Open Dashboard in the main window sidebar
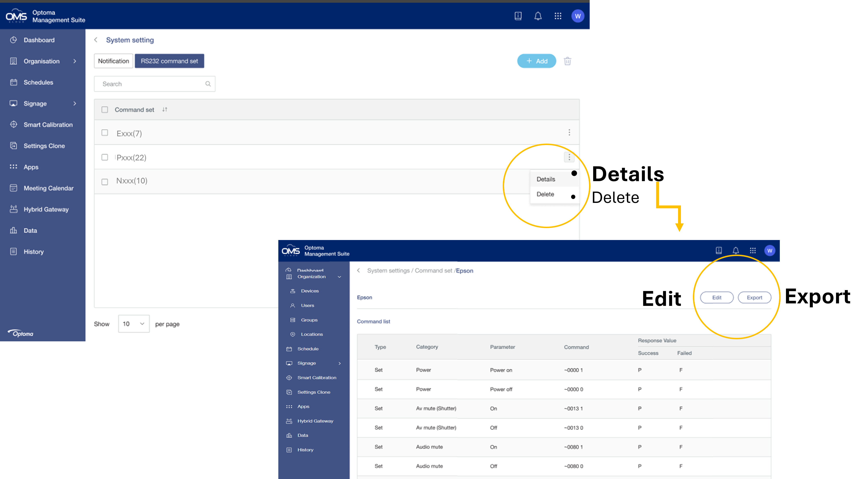Viewport: 868px width, 479px height. click(39, 40)
